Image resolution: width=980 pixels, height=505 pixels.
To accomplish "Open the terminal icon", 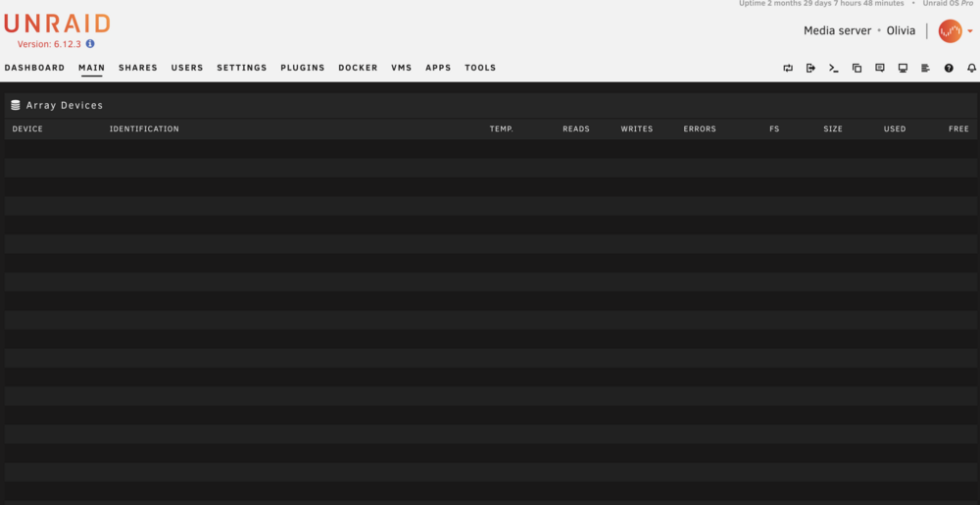I will click(834, 68).
